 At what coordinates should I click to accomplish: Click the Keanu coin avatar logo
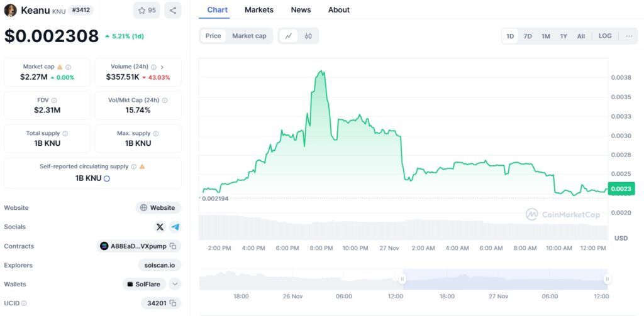10,10
